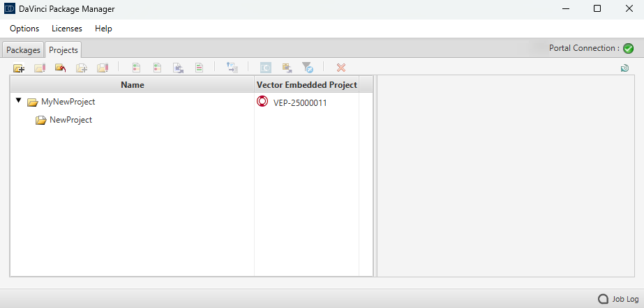Click the documents icon with plus sign
This screenshot has height=308, width=644.
pos(82,68)
